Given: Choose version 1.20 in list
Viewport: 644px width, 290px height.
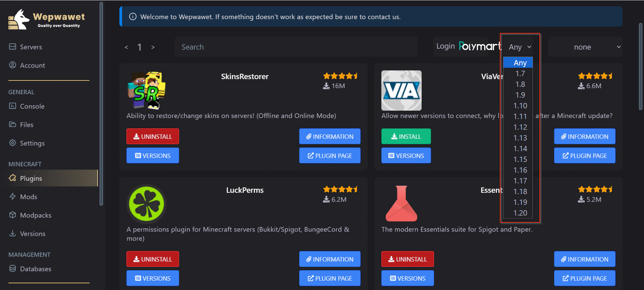Looking at the screenshot, I should click(518, 213).
